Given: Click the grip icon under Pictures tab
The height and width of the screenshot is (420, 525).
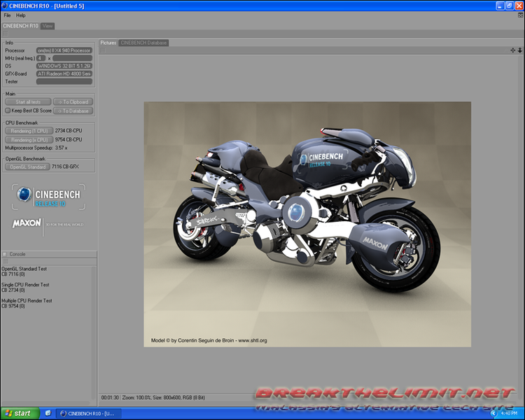Looking at the screenshot, I should (x=103, y=50).
